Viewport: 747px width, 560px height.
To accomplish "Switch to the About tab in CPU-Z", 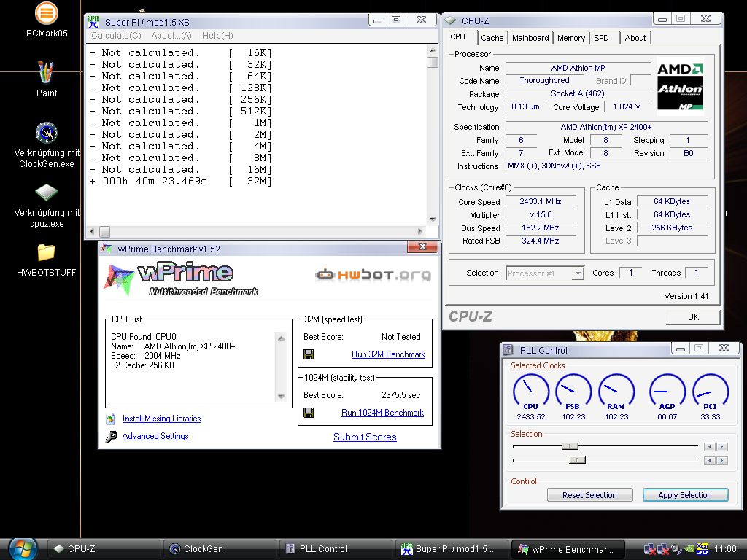I will [635, 38].
